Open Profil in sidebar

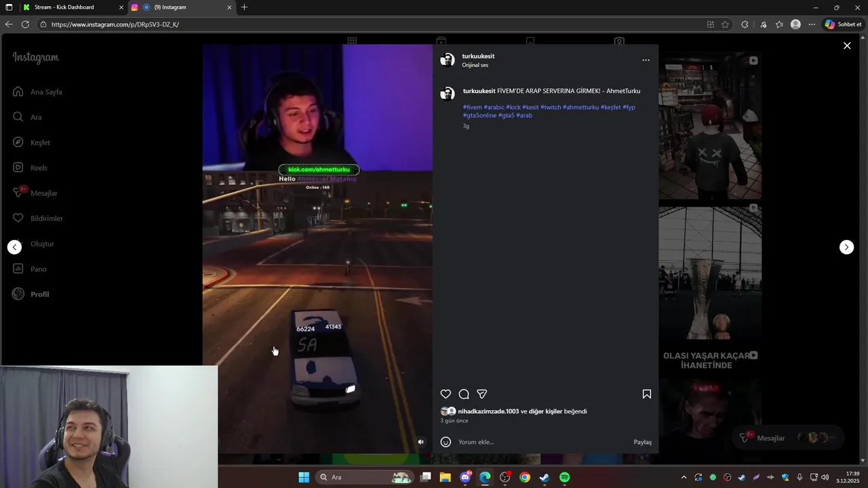[31, 294]
